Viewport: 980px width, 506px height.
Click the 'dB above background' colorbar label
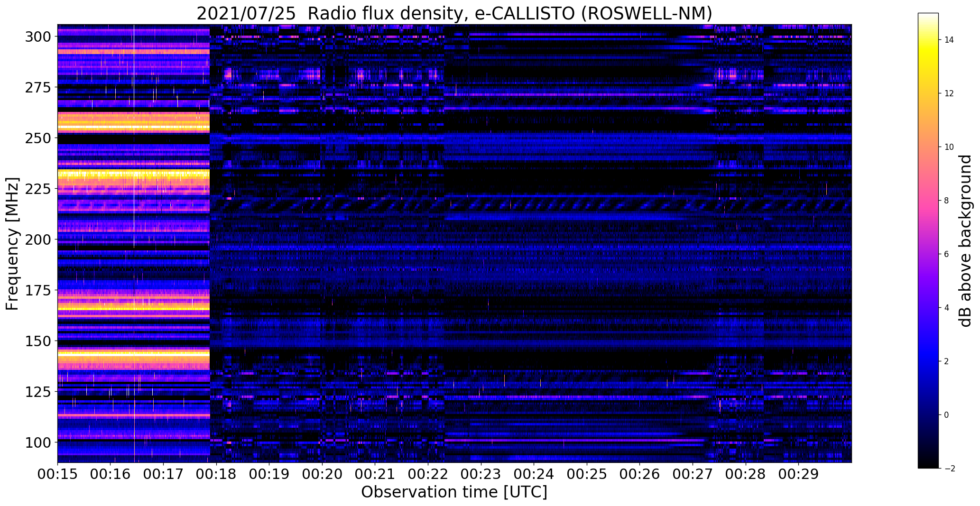click(965, 241)
